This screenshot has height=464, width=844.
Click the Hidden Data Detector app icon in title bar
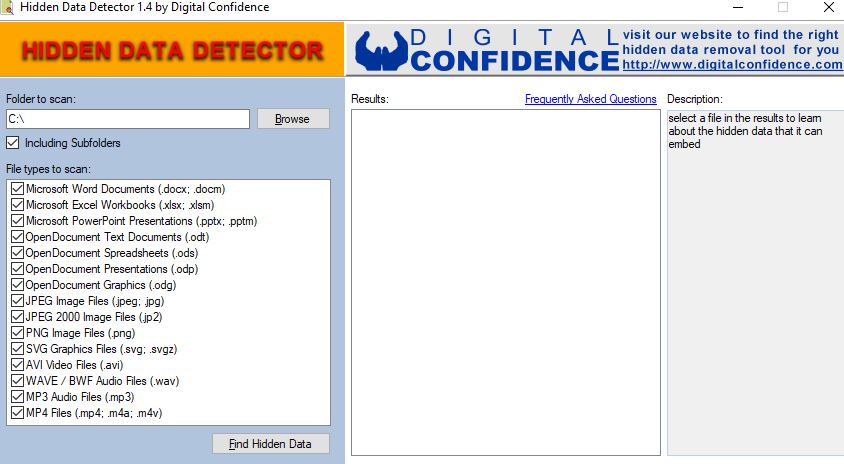pyautogui.click(x=8, y=8)
